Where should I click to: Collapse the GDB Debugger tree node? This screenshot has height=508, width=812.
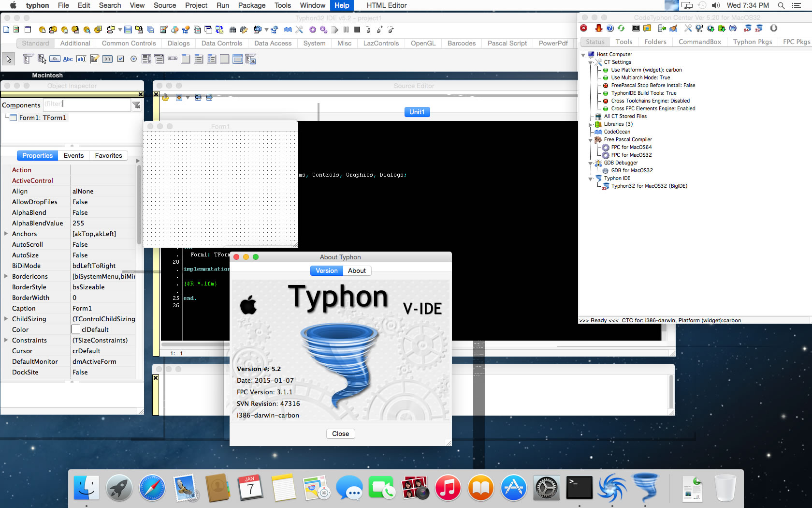(591, 163)
